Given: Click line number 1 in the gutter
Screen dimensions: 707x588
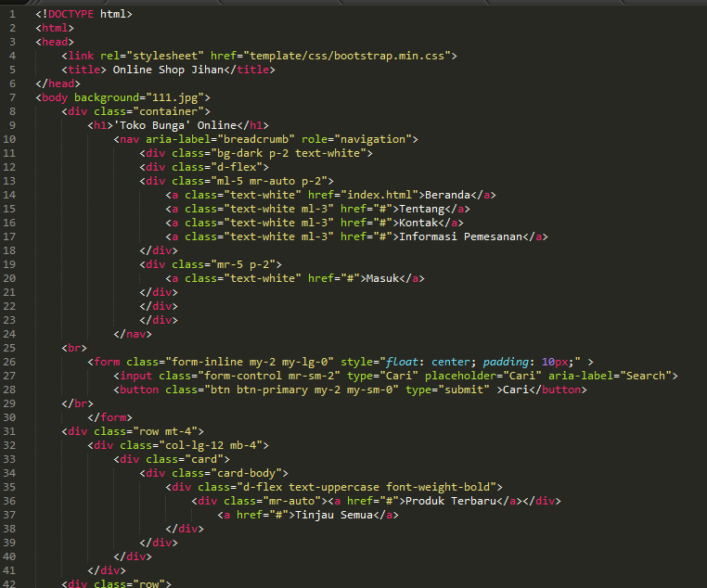Looking at the screenshot, I should (12, 14).
